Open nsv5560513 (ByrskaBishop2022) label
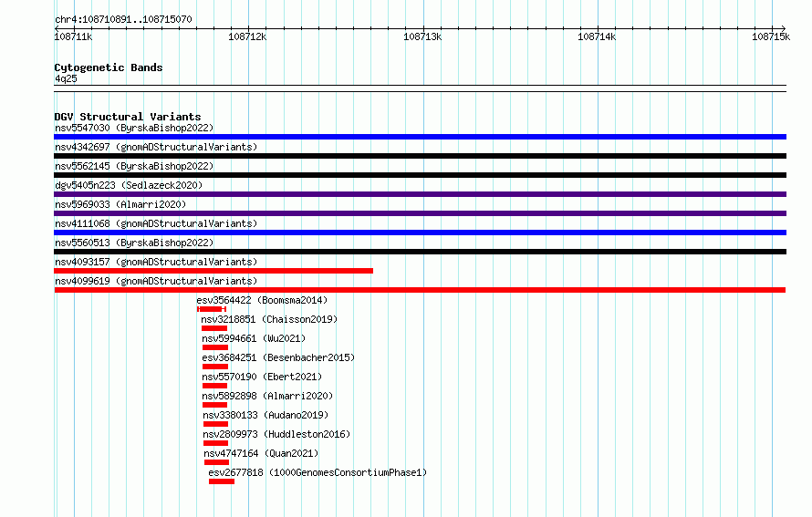The image size is (812, 517). click(134, 243)
